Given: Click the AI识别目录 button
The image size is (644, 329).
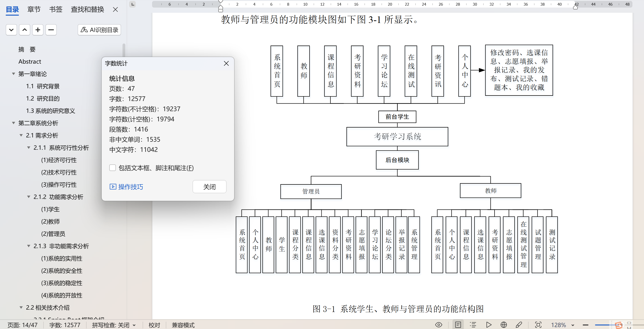Looking at the screenshot, I should point(99,30).
